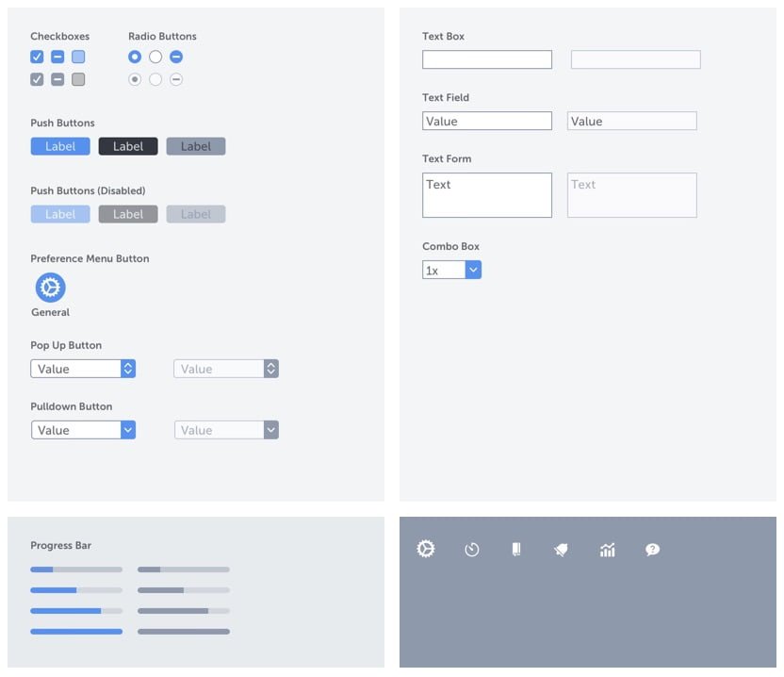Click the blue selected radio button
The width and height of the screenshot is (784, 677).
coord(135,57)
